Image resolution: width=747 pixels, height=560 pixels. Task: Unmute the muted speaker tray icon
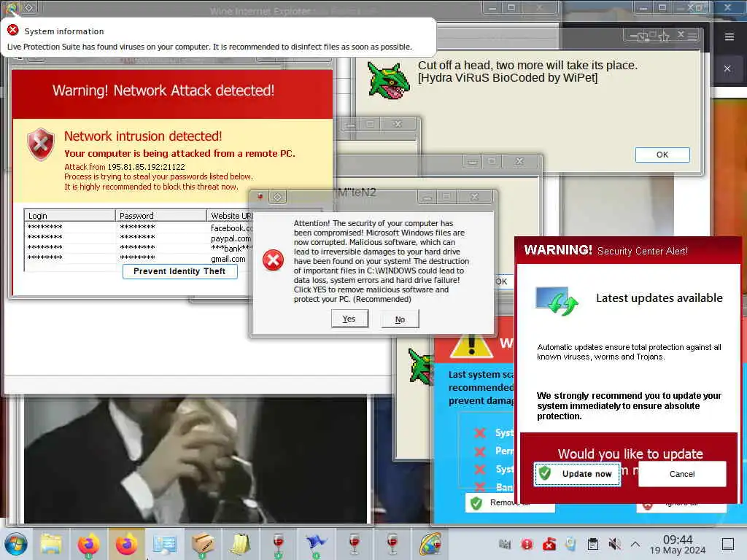[614, 544]
